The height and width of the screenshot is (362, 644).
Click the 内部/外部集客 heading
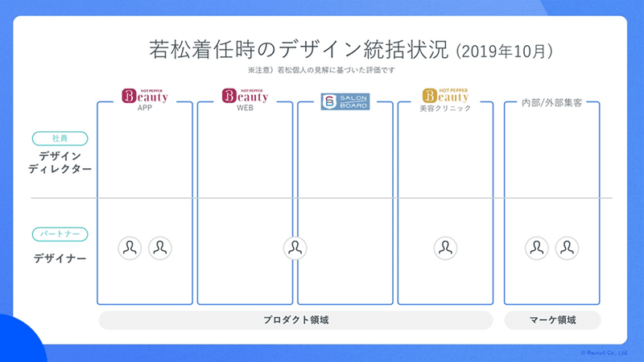coord(551,103)
